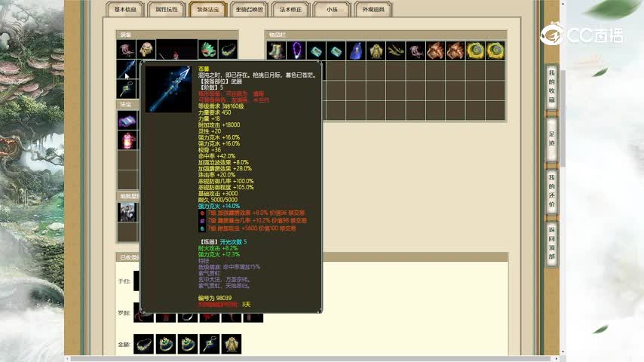This screenshot has height=362, width=644.
Task: Select the equipped necklace icon in 装备 panel
Action: click(x=228, y=50)
